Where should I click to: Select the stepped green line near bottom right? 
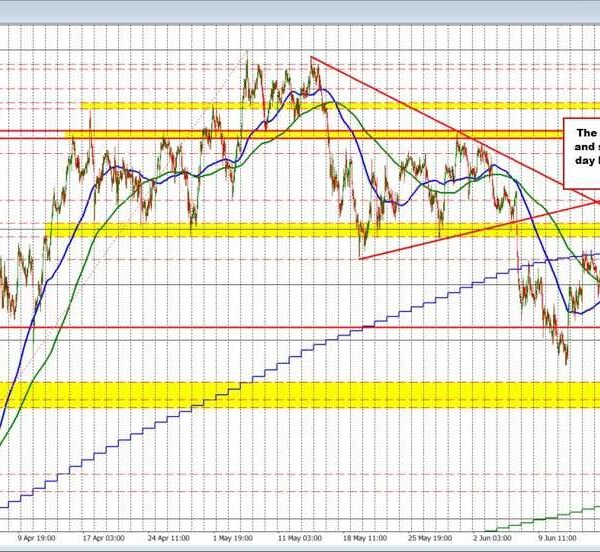[543, 518]
